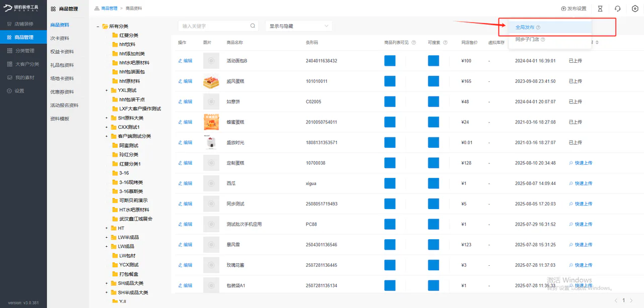Viewport: 644px width, 308px height.
Task: Click barcode 2404011638432 cell
Action: (321, 61)
